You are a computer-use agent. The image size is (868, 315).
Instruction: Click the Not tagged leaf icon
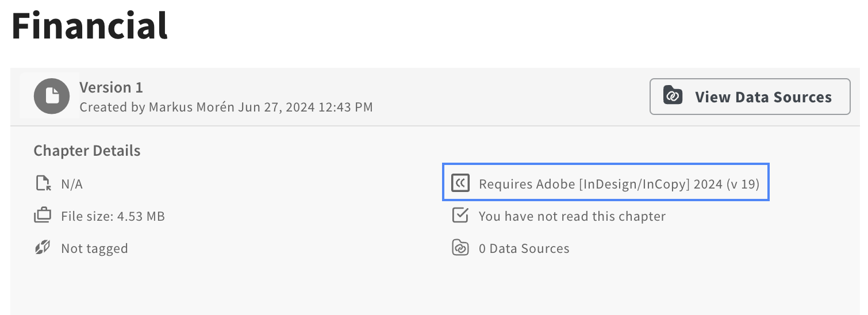43,248
